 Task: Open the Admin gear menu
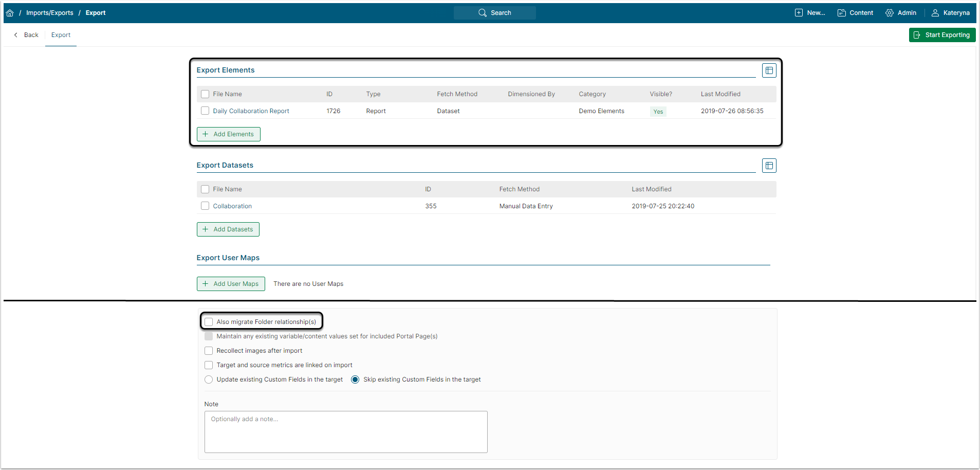point(901,13)
